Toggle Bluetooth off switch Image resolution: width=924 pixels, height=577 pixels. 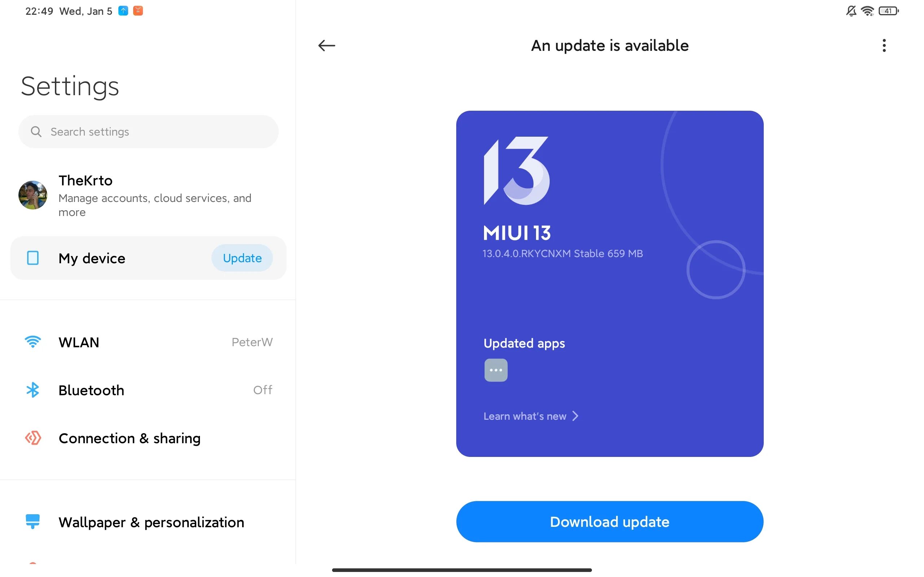point(263,390)
